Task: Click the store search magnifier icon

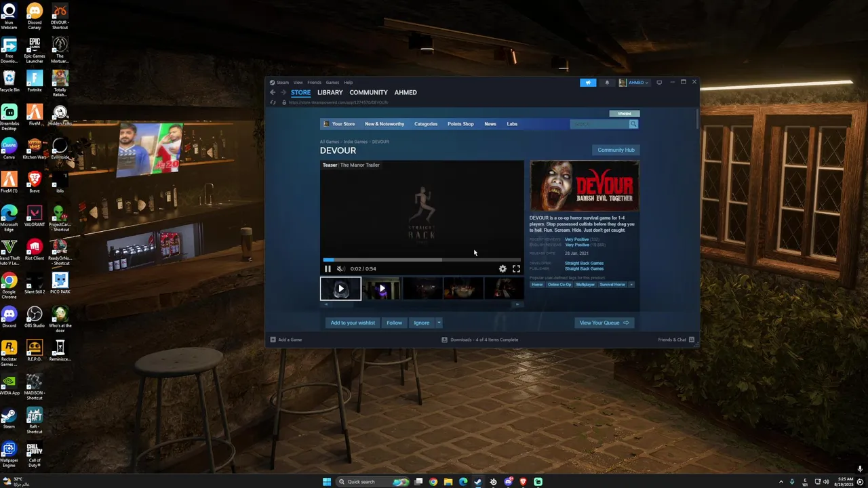Action: click(x=633, y=124)
